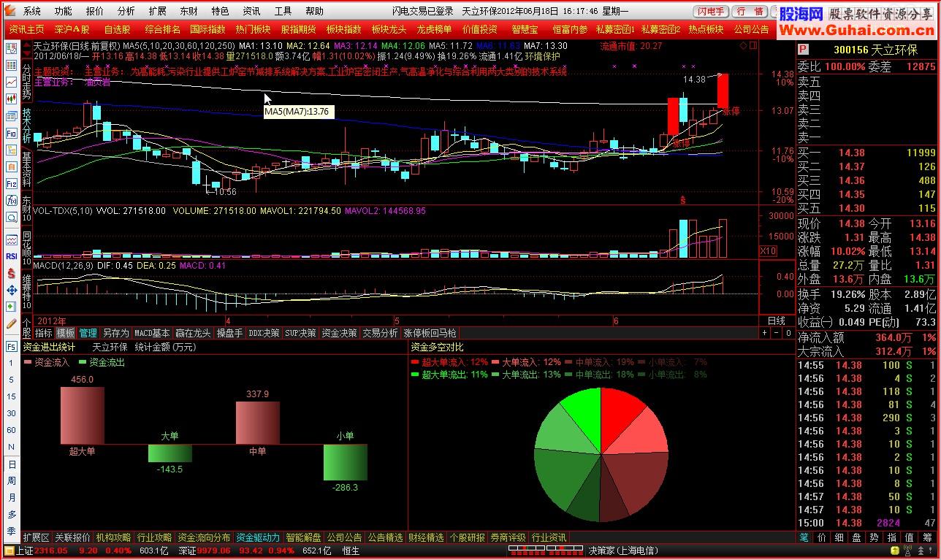Viewport: 941px width, 560px height.
Task: Open the 资讯 menu
Action: tap(252, 11)
